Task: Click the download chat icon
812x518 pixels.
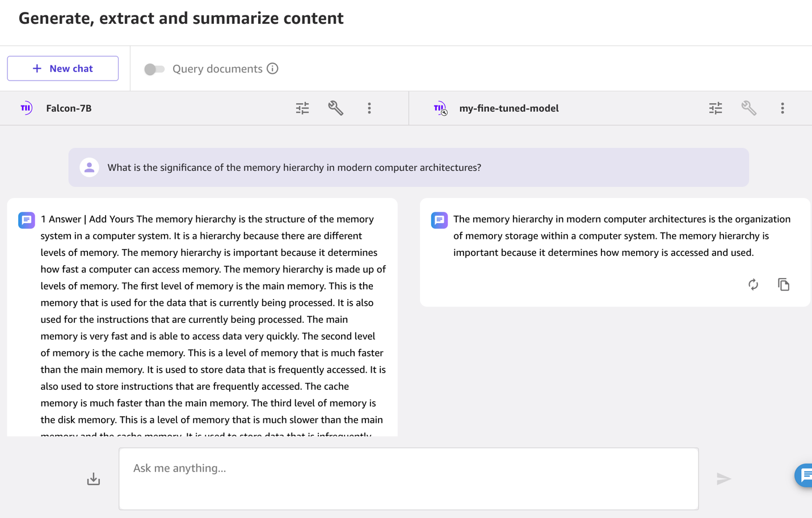Action: pos(94,479)
